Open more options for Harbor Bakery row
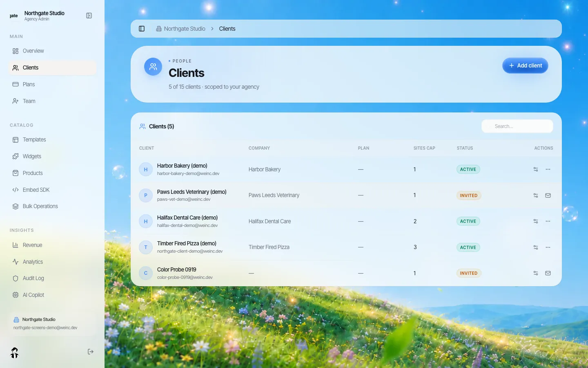The height and width of the screenshot is (368, 588). coord(548,169)
